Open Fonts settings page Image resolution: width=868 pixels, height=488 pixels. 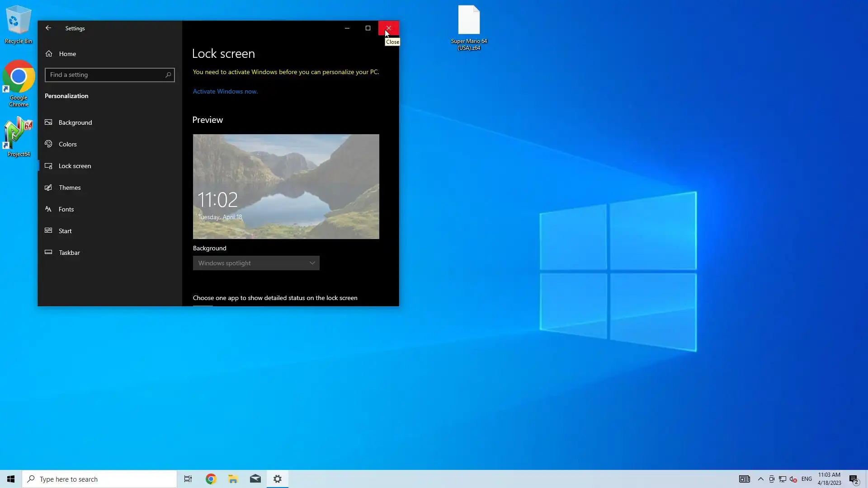pyautogui.click(x=66, y=209)
